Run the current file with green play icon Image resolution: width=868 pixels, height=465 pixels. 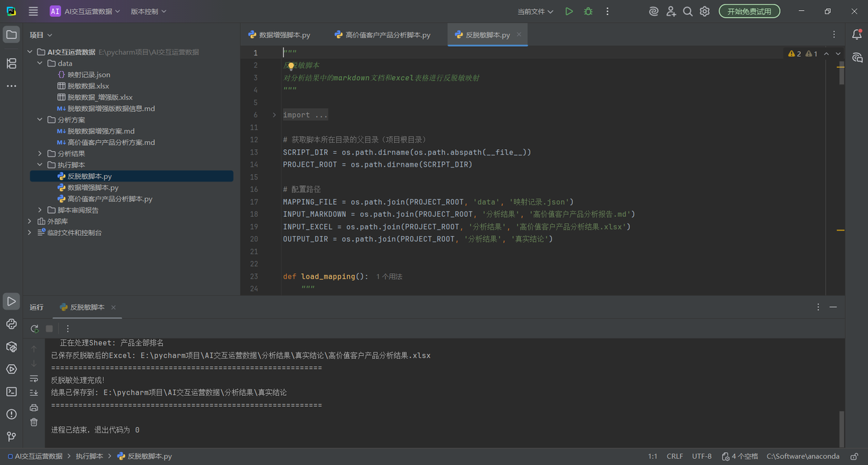[x=569, y=12]
